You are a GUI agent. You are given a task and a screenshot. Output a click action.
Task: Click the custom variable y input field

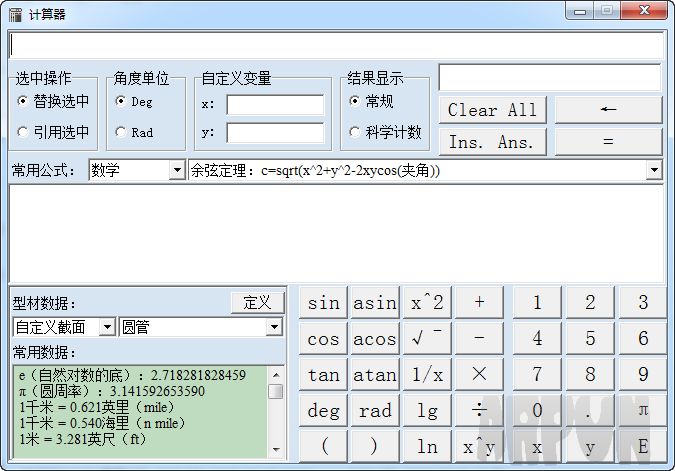(x=275, y=133)
